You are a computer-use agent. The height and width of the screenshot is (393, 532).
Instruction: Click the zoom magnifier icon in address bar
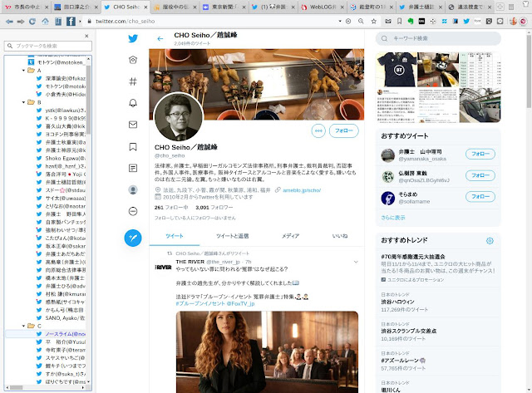point(361,22)
